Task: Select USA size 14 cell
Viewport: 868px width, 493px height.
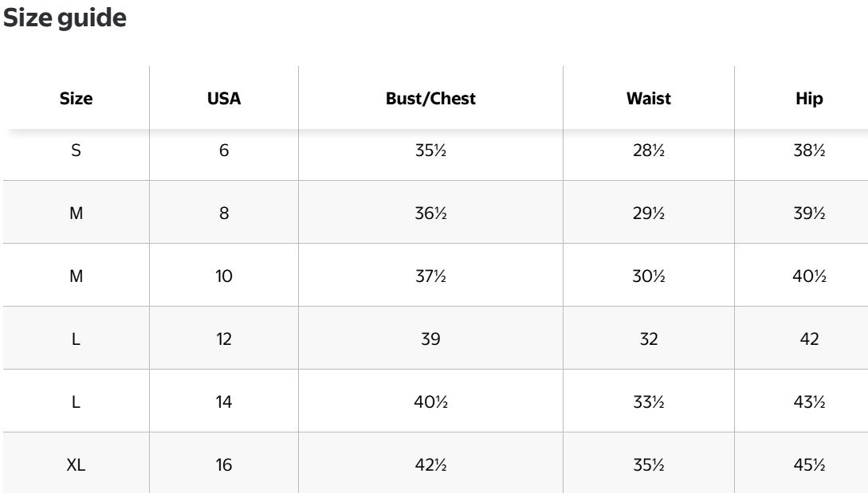Action: click(x=224, y=402)
